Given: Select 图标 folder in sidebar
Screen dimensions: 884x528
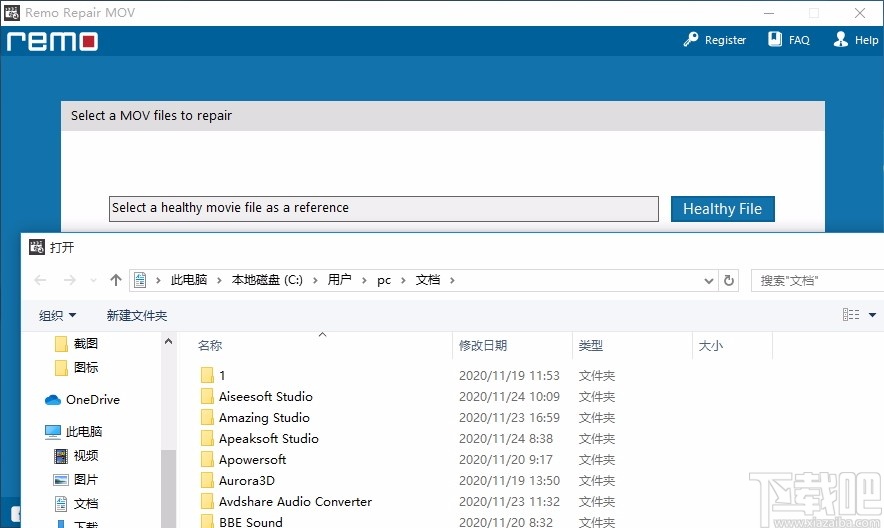Looking at the screenshot, I should coord(85,368).
